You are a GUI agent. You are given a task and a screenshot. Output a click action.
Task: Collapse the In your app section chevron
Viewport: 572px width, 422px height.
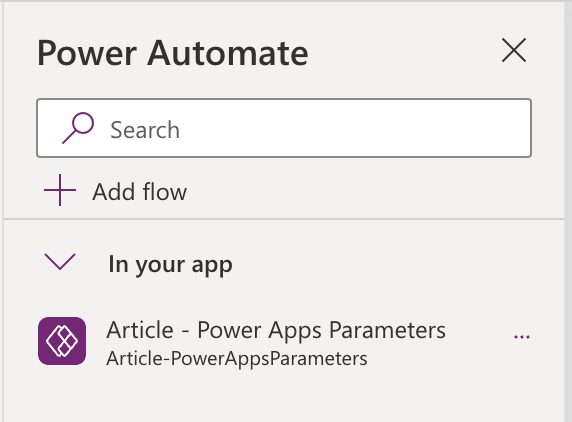point(60,262)
